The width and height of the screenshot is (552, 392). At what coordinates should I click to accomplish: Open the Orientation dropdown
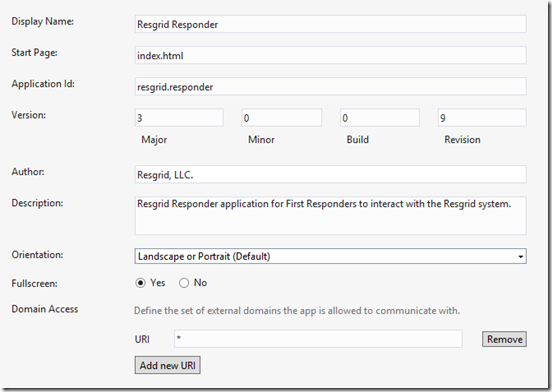(x=330, y=256)
